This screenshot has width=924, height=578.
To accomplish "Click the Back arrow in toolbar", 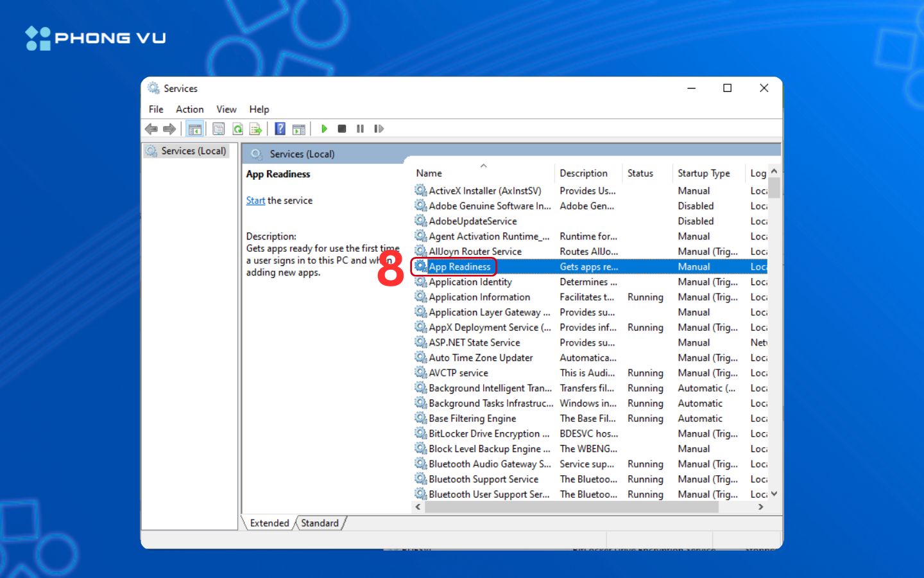I will point(151,129).
